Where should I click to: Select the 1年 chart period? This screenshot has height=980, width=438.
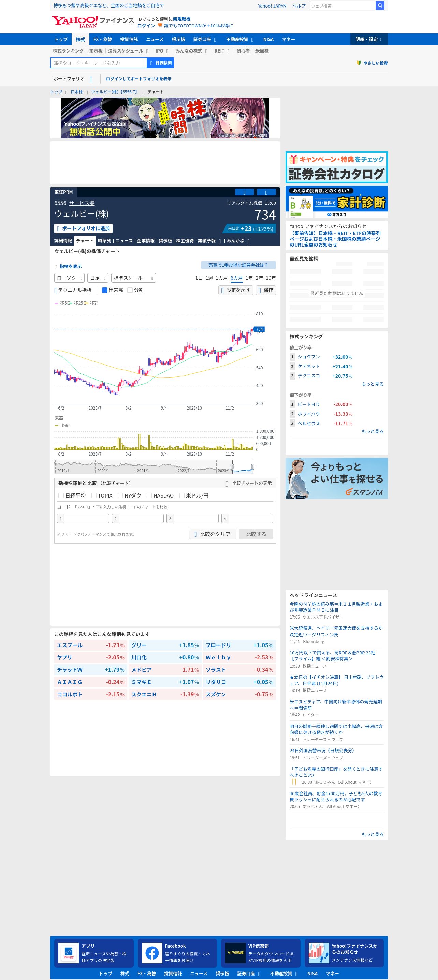click(249, 278)
